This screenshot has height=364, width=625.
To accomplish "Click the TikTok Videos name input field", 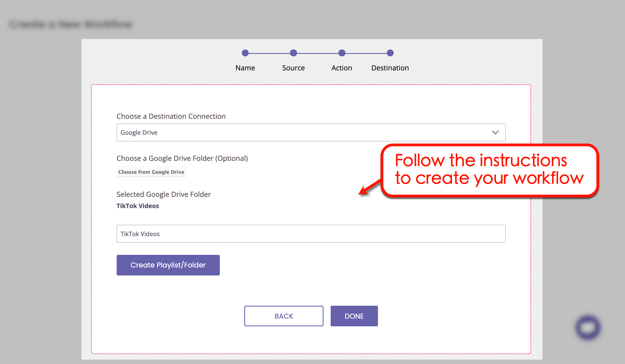I will coord(311,234).
